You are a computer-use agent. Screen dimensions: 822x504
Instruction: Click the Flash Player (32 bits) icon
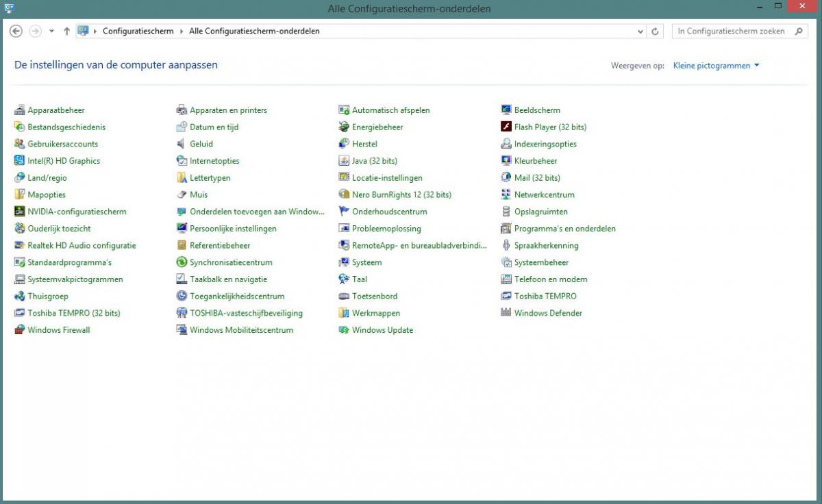tap(506, 127)
